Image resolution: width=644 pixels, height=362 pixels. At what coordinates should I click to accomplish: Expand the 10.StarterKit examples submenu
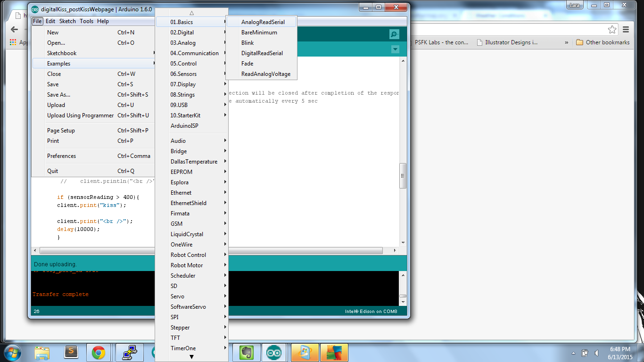click(x=192, y=115)
